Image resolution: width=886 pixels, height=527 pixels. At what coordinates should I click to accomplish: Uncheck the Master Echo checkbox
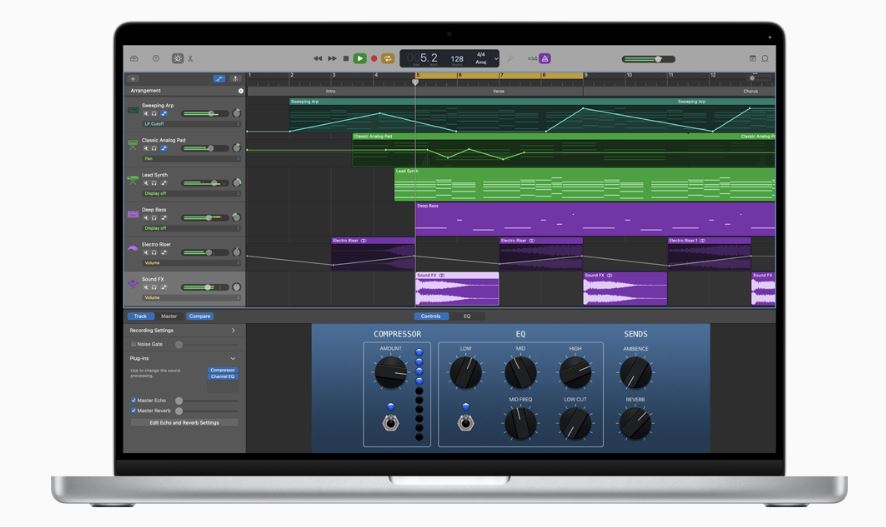134,400
